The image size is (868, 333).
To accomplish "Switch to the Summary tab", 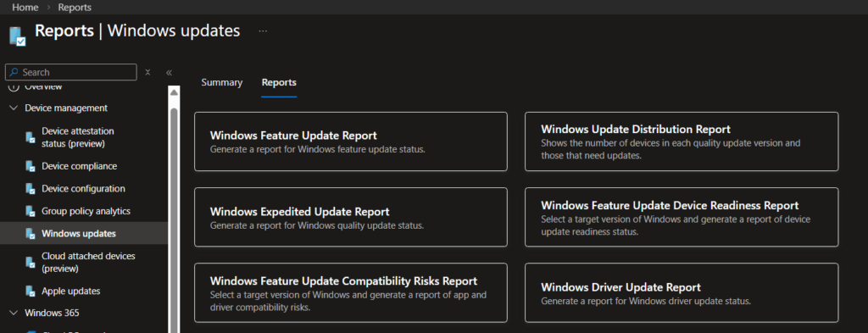I will click(x=222, y=82).
